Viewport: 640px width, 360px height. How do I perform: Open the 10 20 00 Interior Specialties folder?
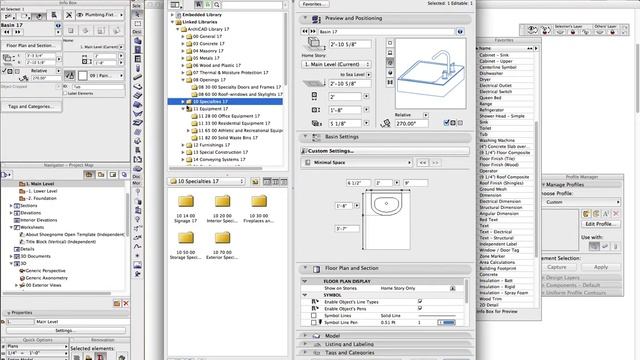(222, 208)
